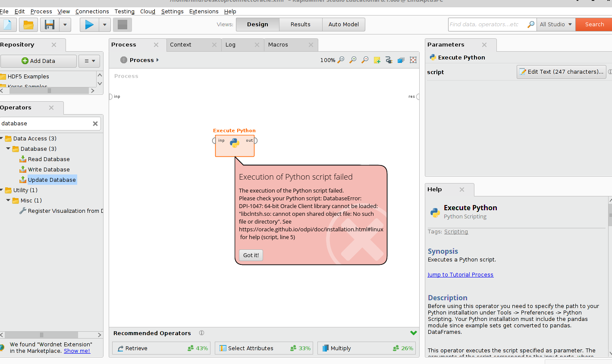Close the Parameters panel
Image resolution: width=612 pixels, height=364 pixels.
click(x=484, y=45)
